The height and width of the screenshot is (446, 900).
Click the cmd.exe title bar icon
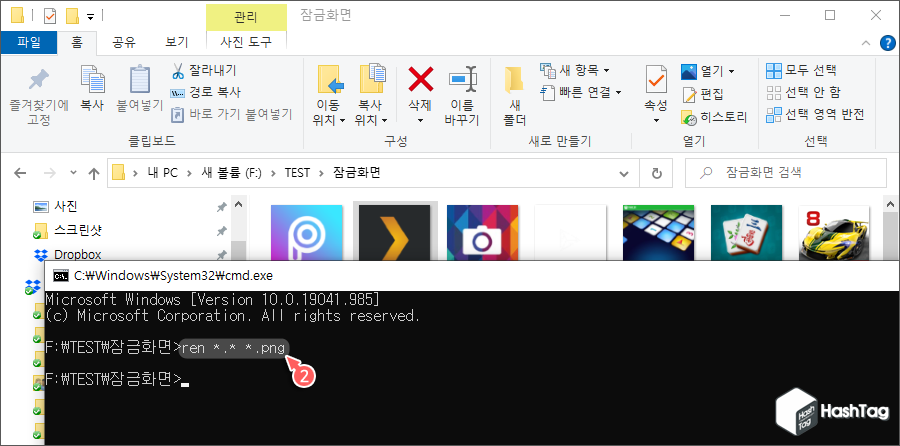pyautogui.click(x=59, y=276)
